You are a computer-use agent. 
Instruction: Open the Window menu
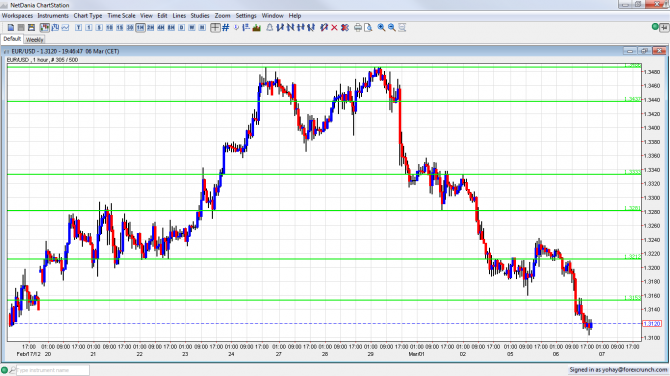point(273,16)
